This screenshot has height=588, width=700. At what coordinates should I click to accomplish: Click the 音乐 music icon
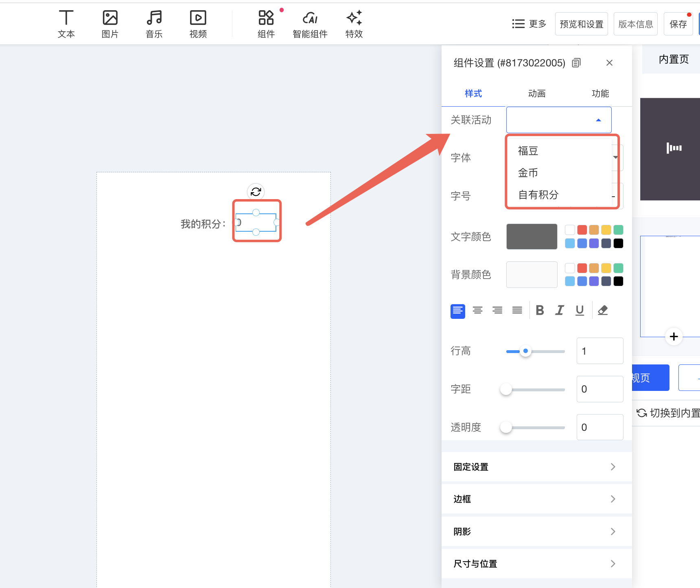154,24
